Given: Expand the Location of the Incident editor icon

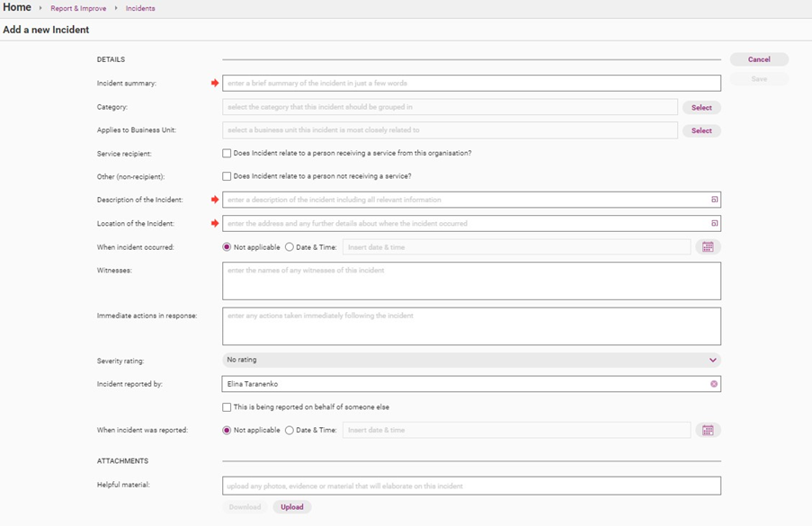Looking at the screenshot, I should tap(712, 223).
